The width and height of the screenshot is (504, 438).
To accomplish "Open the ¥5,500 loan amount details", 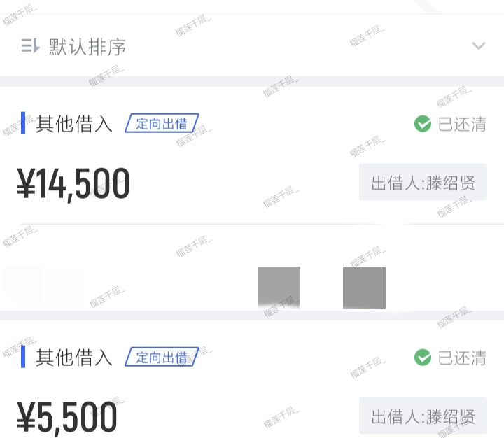I will pyautogui.click(x=67, y=417).
